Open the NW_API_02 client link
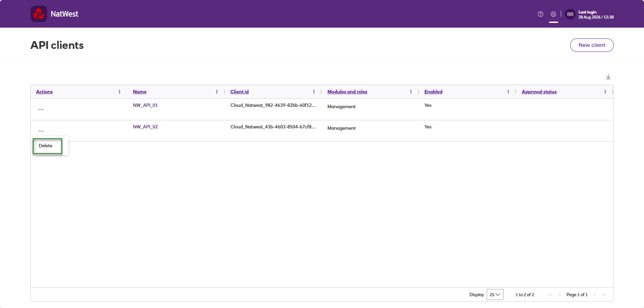The width and height of the screenshot is (644, 308). [146, 127]
